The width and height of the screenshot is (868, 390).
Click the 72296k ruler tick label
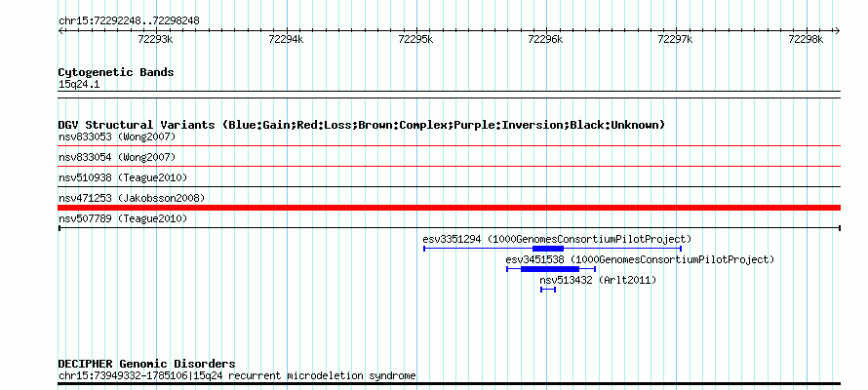546,39
